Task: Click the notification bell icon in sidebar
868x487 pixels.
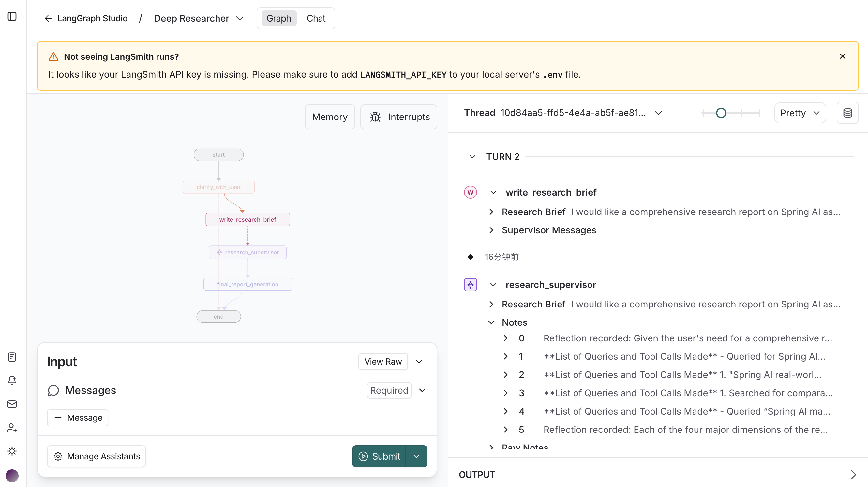Action: [12, 380]
